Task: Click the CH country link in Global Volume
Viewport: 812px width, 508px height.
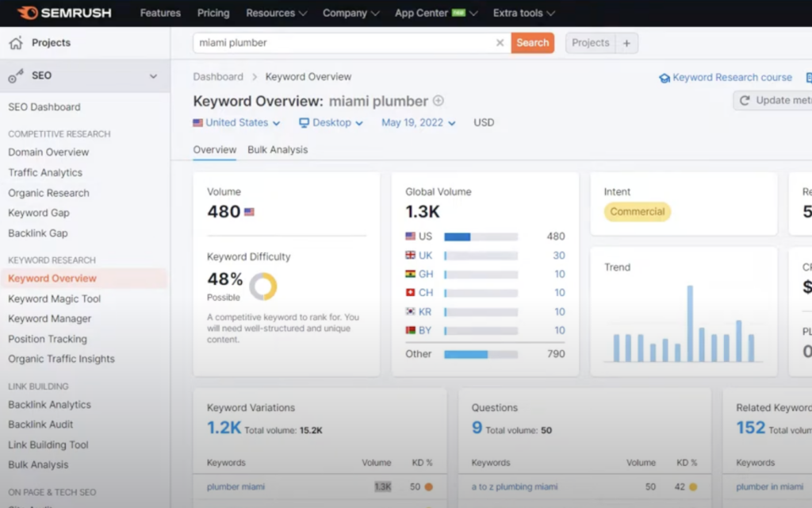Action: click(426, 293)
